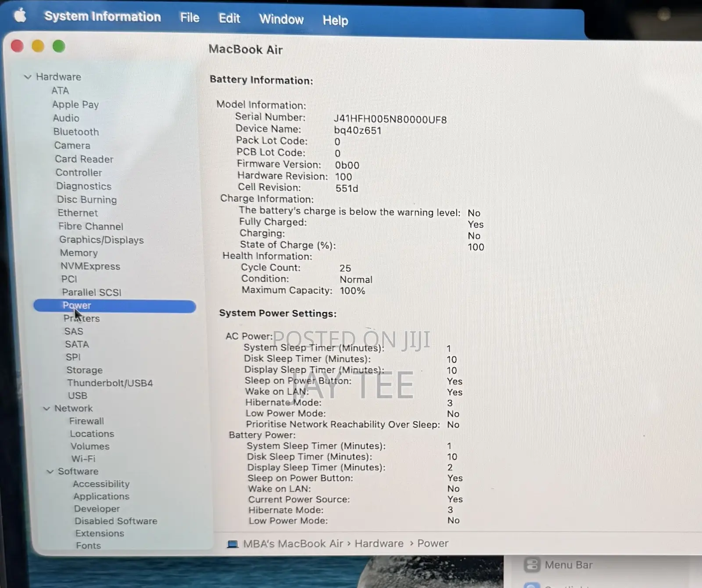Select Disc Burning in the sidebar
This screenshot has width=702, height=588.
pyautogui.click(x=87, y=200)
